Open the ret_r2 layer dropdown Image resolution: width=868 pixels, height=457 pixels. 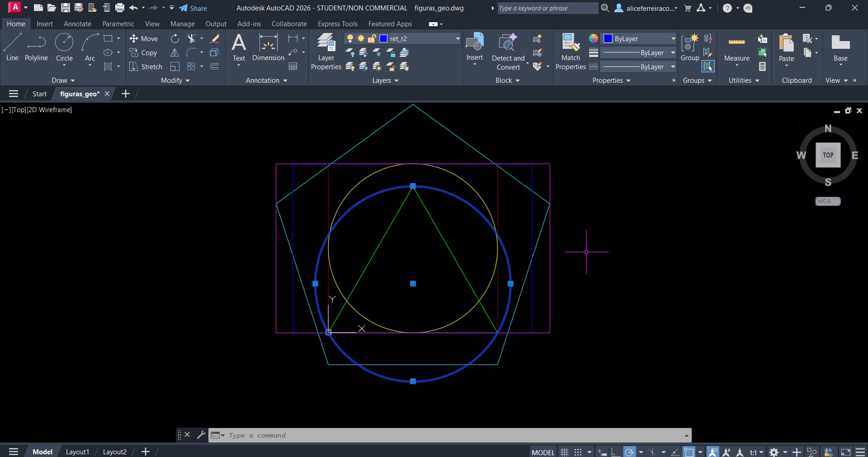click(x=457, y=39)
